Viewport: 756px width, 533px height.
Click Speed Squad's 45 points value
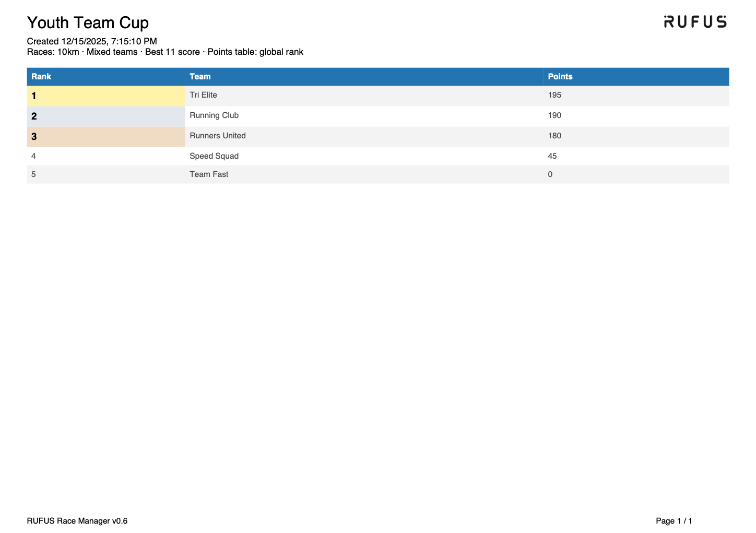552,156
